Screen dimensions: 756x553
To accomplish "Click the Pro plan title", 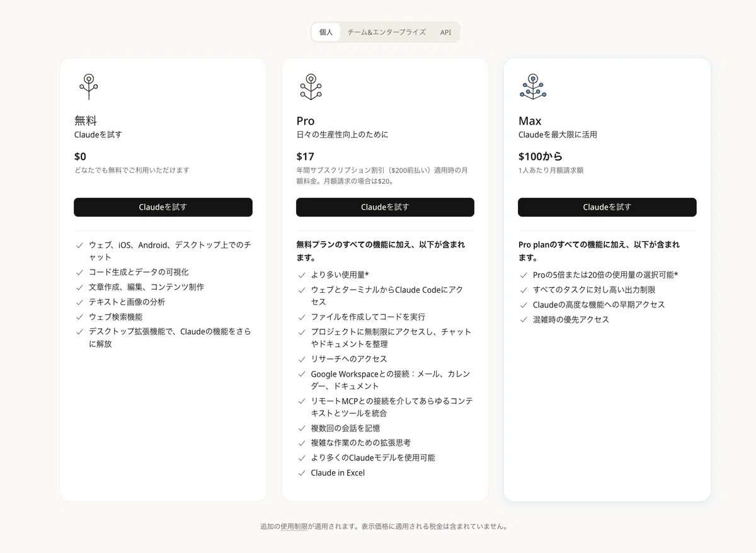I will coord(306,121).
